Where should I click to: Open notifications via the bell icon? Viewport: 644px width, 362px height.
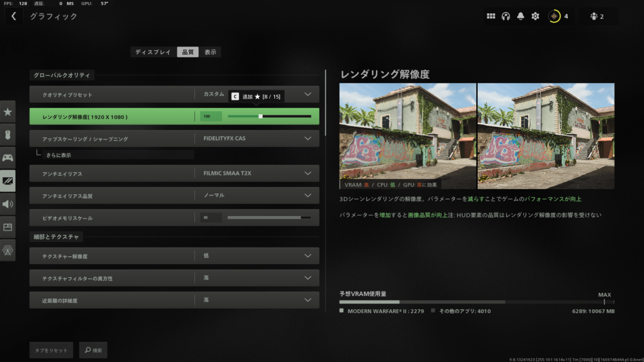coord(521,16)
